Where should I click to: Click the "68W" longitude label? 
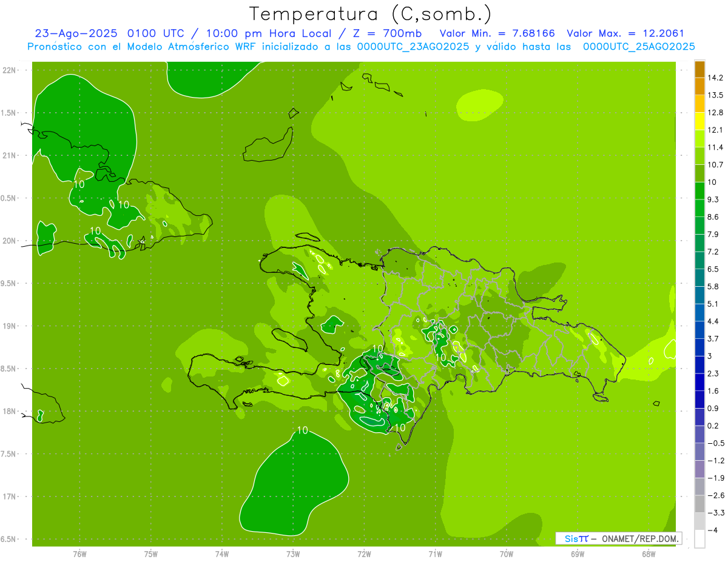click(x=649, y=554)
